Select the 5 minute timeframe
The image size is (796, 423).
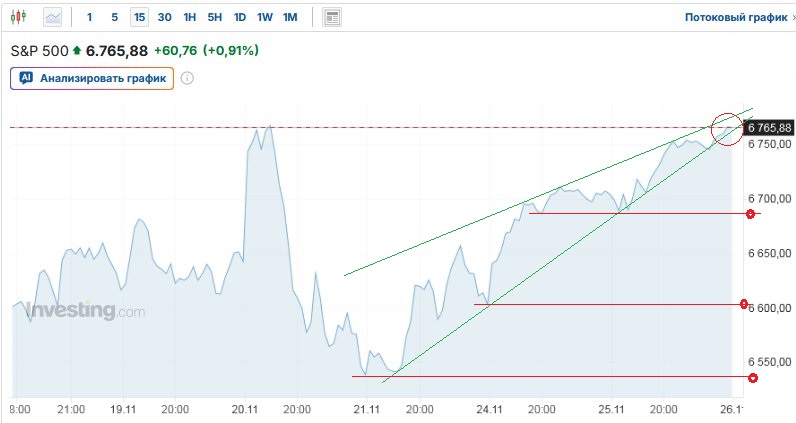114,17
